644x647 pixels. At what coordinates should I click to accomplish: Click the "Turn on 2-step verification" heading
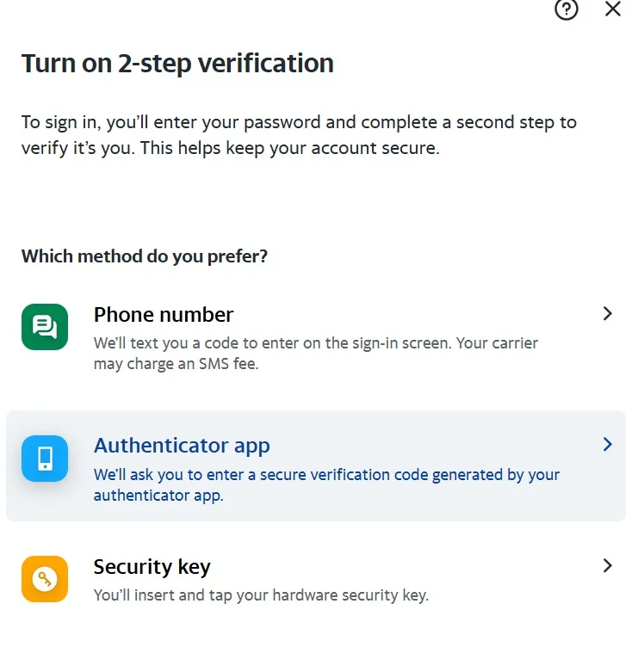point(177,63)
